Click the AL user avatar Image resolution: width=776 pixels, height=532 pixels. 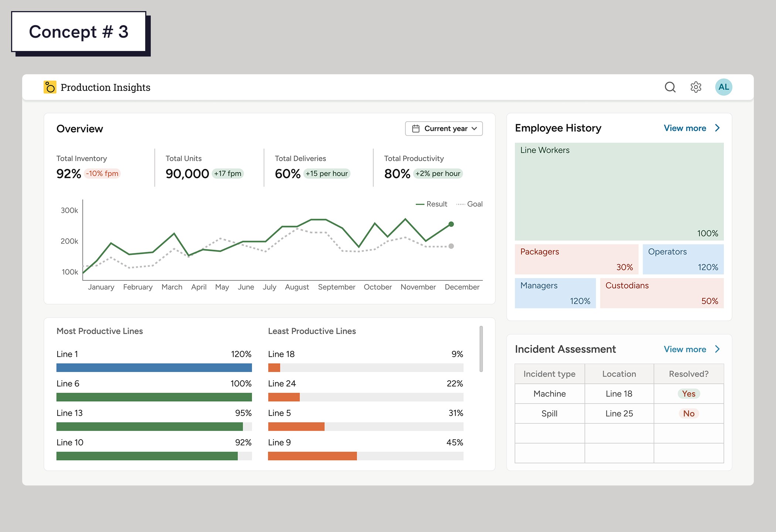tap(723, 87)
